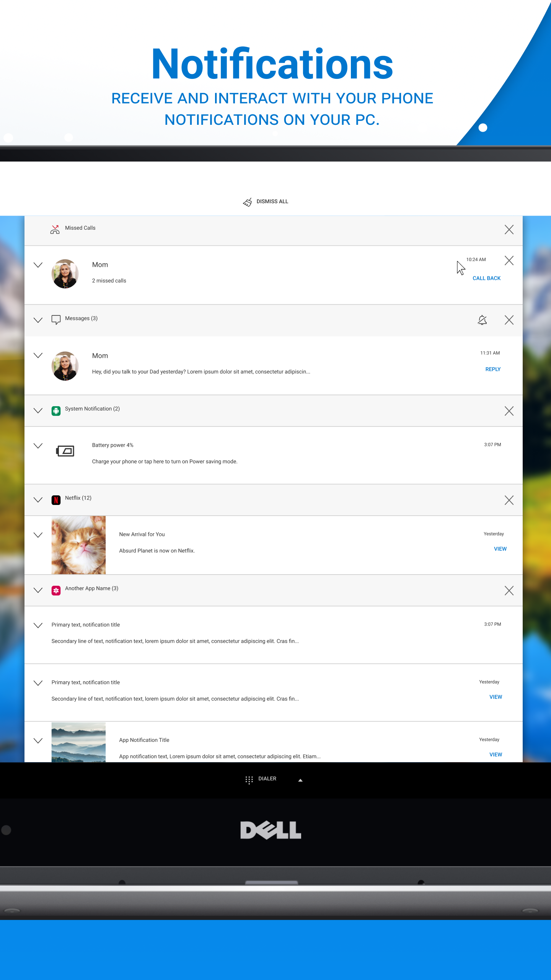Click 'Charge your phone or tap here' text
Image resolution: width=551 pixels, height=980 pixels.
(165, 462)
